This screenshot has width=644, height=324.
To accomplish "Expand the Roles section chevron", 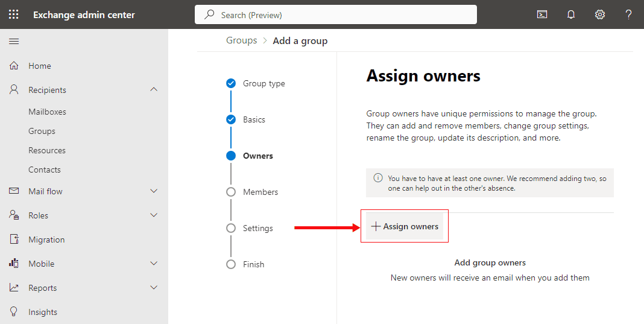I will tap(154, 215).
